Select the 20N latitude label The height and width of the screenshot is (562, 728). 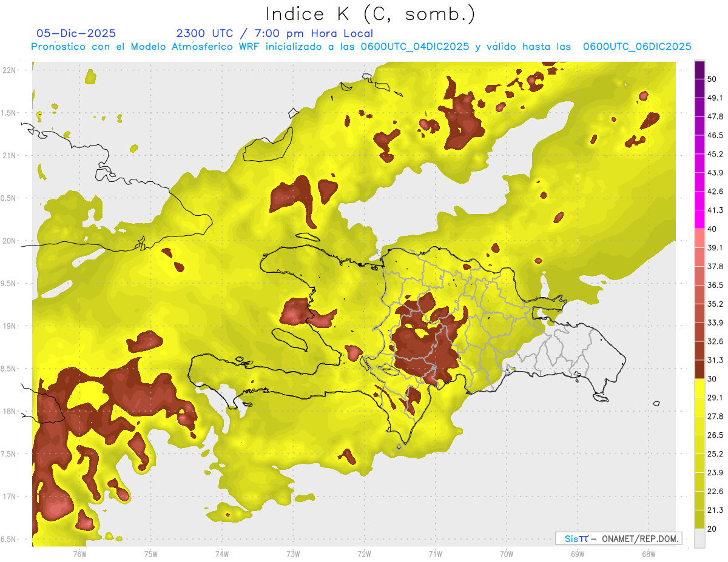click(10, 241)
